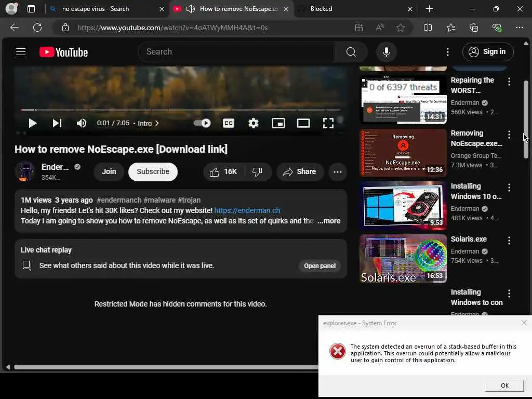532x399 pixels.
Task: Click the live chat replay icon
Action: pyautogui.click(x=27, y=265)
